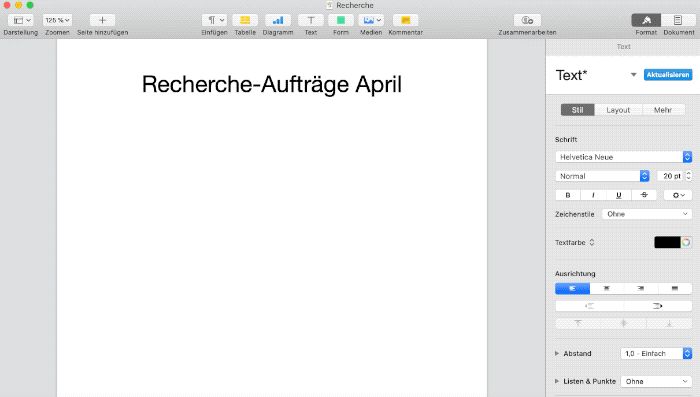Toggle bold formatting
Screen dimensions: 700x397
[x=568, y=195]
